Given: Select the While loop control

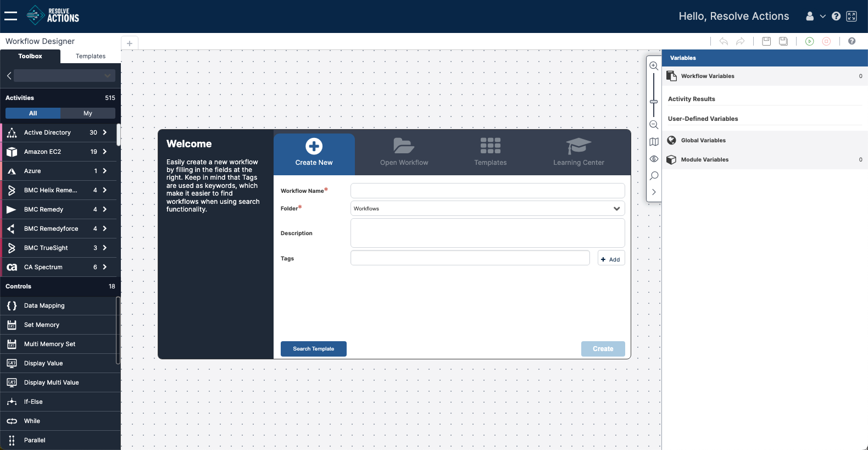Looking at the screenshot, I should coord(58,421).
